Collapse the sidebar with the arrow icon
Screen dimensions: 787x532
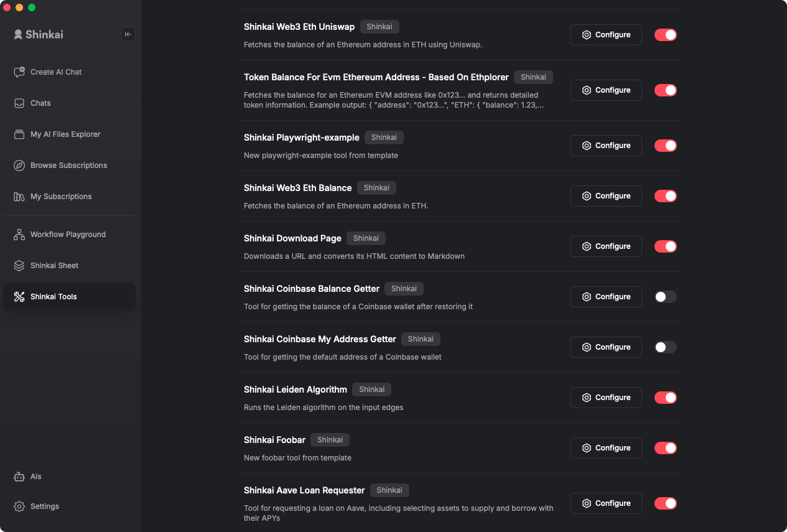click(x=128, y=34)
